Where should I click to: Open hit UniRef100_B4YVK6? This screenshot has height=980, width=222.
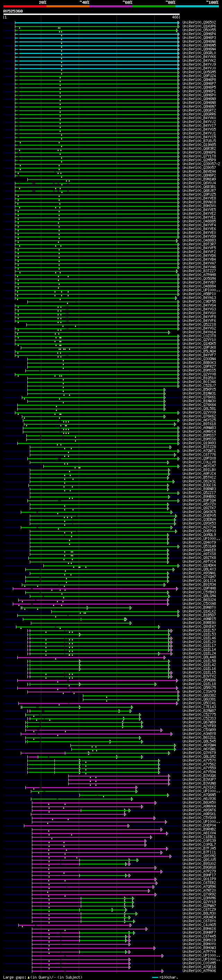point(199,57)
